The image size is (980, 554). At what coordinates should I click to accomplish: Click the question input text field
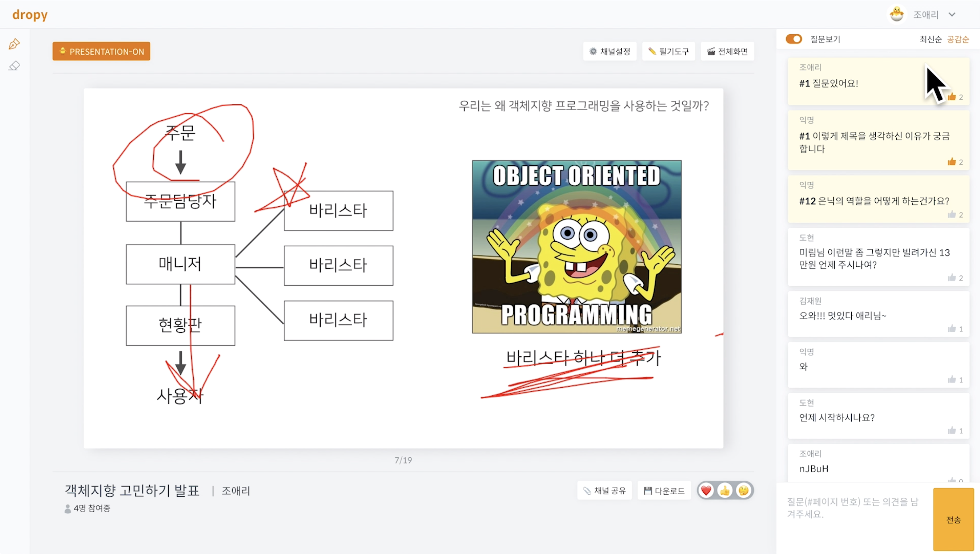(854, 508)
